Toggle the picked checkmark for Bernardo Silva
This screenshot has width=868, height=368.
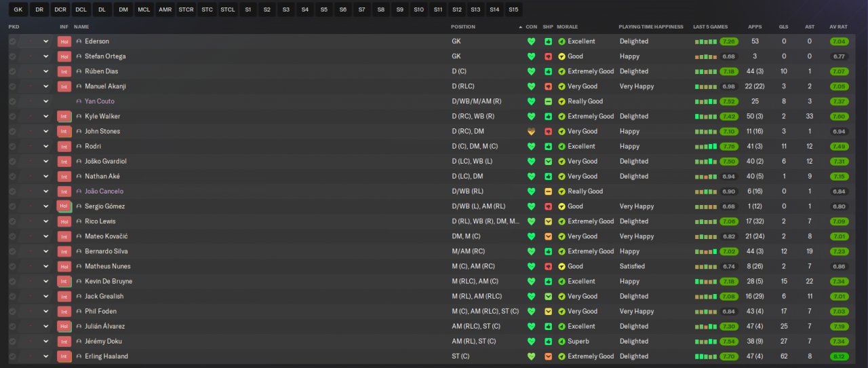(12, 251)
